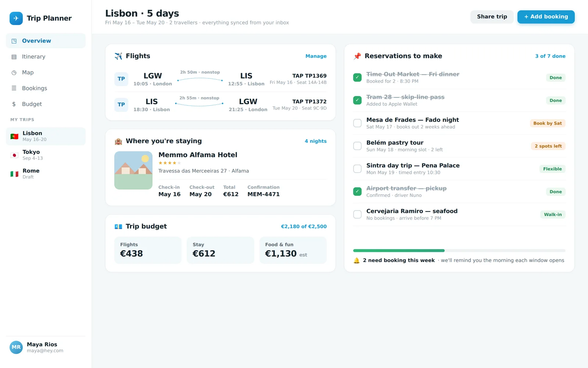The height and width of the screenshot is (368, 588).
Task: Click the Budget dollar icon
Action: (x=14, y=104)
